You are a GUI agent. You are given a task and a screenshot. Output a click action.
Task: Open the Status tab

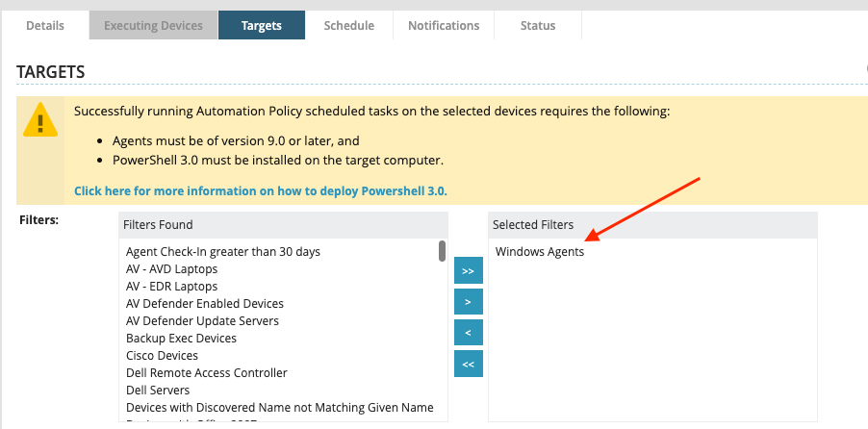pyautogui.click(x=538, y=26)
